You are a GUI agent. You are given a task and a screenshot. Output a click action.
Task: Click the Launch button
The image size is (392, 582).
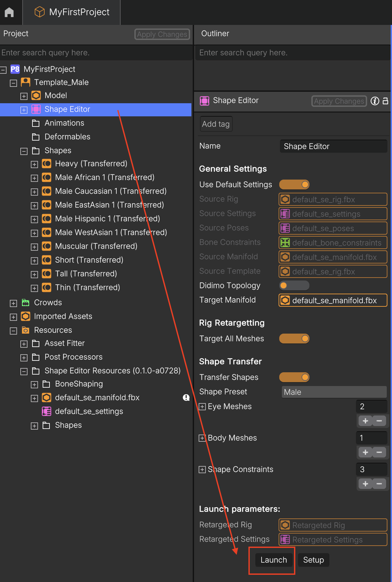[274, 560]
